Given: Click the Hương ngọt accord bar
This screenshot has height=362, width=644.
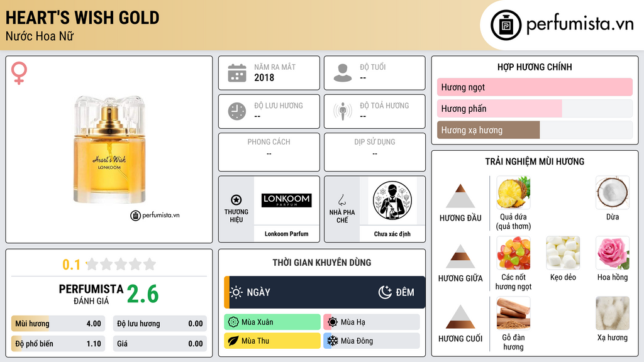Looking at the screenshot, I should point(535,87).
